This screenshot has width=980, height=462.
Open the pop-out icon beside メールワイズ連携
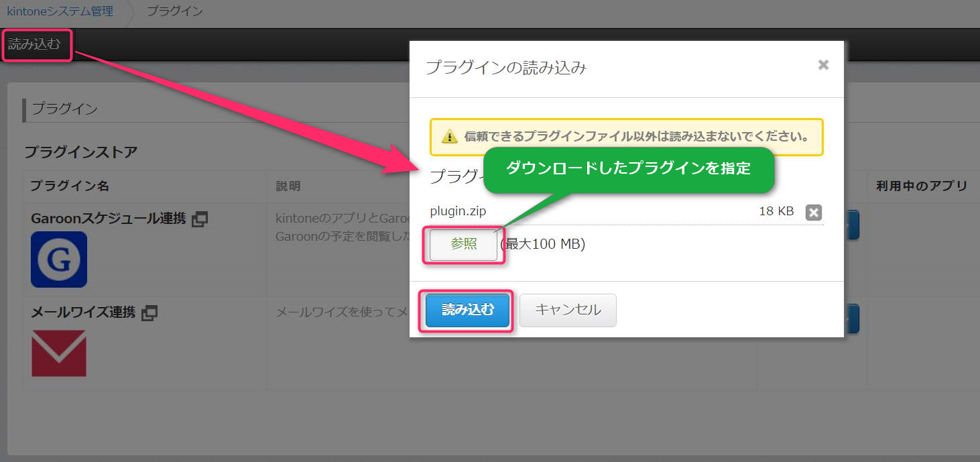tap(149, 312)
